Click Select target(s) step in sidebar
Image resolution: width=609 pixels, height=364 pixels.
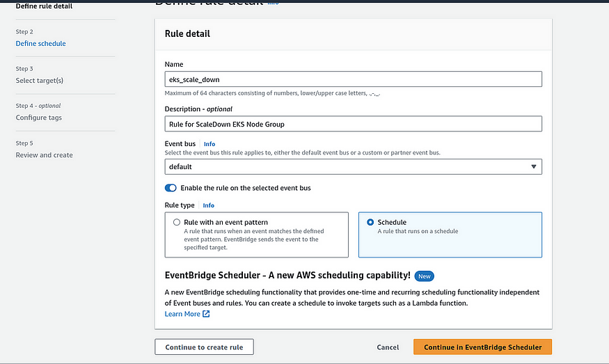[x=39, y=81]
